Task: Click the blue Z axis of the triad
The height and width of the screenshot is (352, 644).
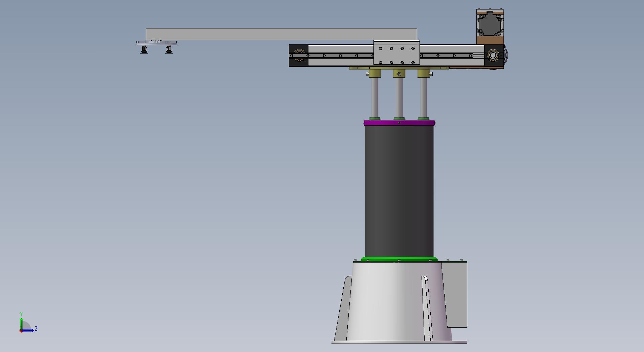Action: (x=28, y=330)
